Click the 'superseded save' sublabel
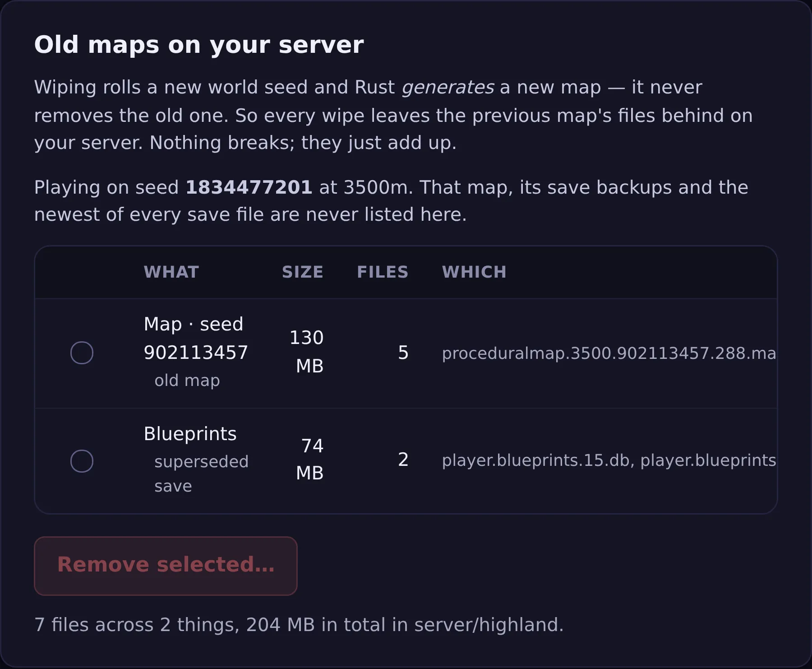Image resolution: width=812 pixels, height=669 pixels. [x=201, y=474]
